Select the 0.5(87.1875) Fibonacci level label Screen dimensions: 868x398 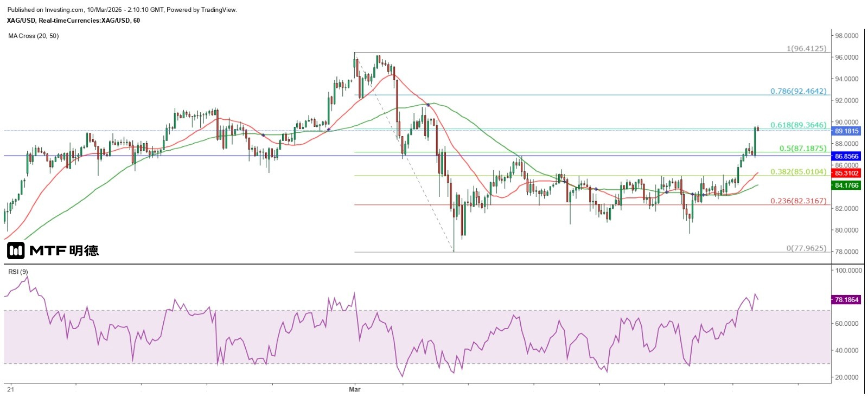802,148
